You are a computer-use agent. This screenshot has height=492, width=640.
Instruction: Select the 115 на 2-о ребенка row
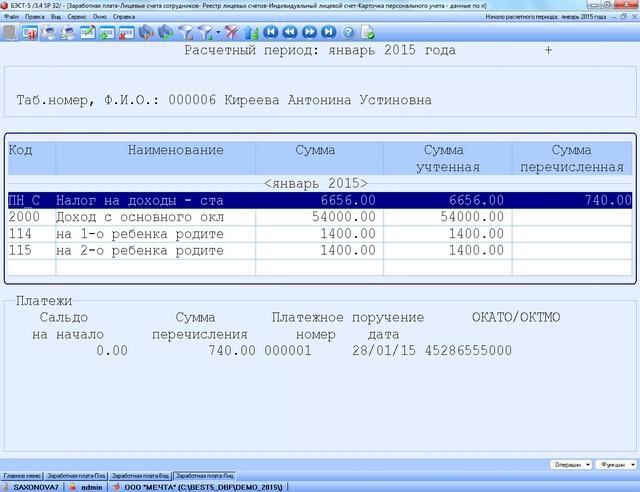point(320,250)
